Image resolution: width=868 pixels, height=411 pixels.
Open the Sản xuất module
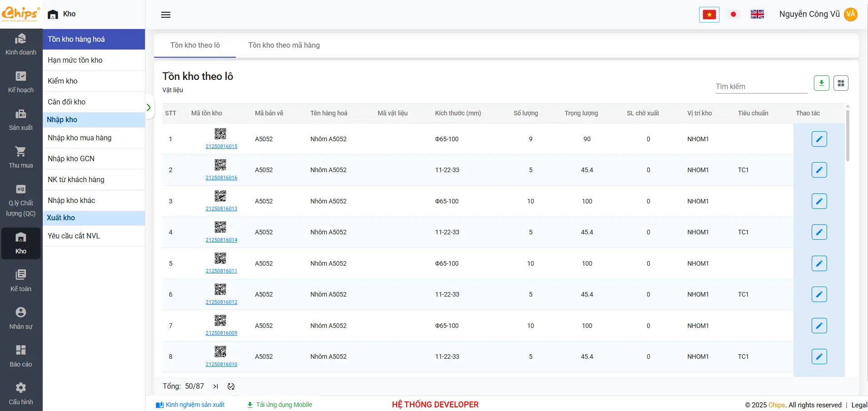[21, 120]
